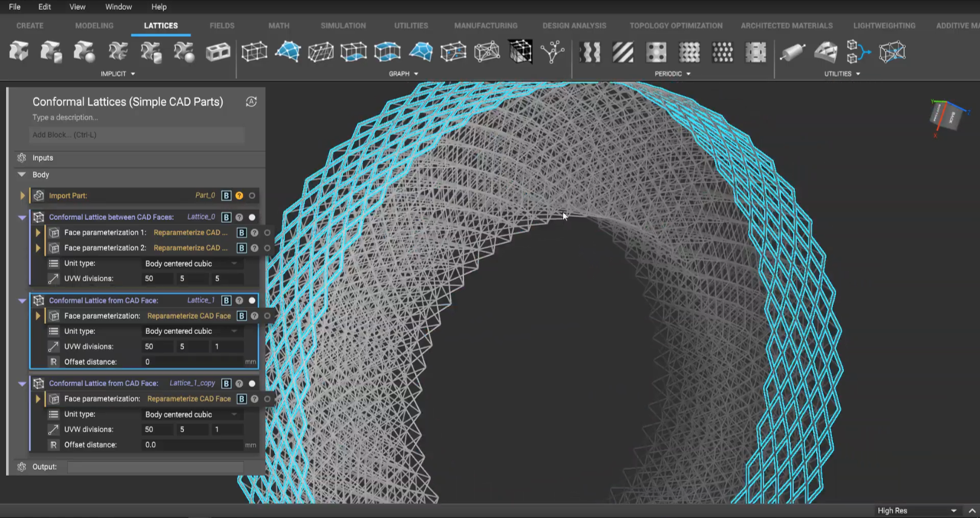Choose the blue curved surface graph icon
This screenshot has width=980, height=518.
[x=288, y=52]
